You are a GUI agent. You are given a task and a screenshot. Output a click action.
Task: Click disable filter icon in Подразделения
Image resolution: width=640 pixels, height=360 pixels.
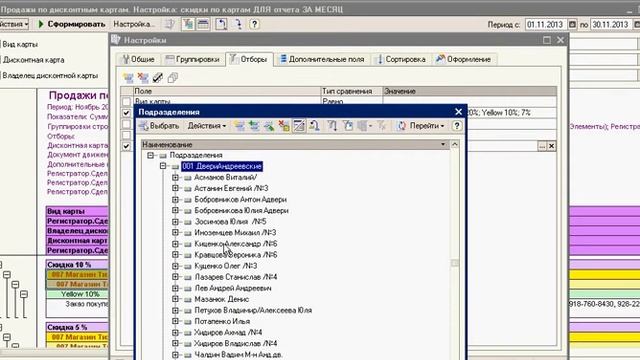coord(382,126)
